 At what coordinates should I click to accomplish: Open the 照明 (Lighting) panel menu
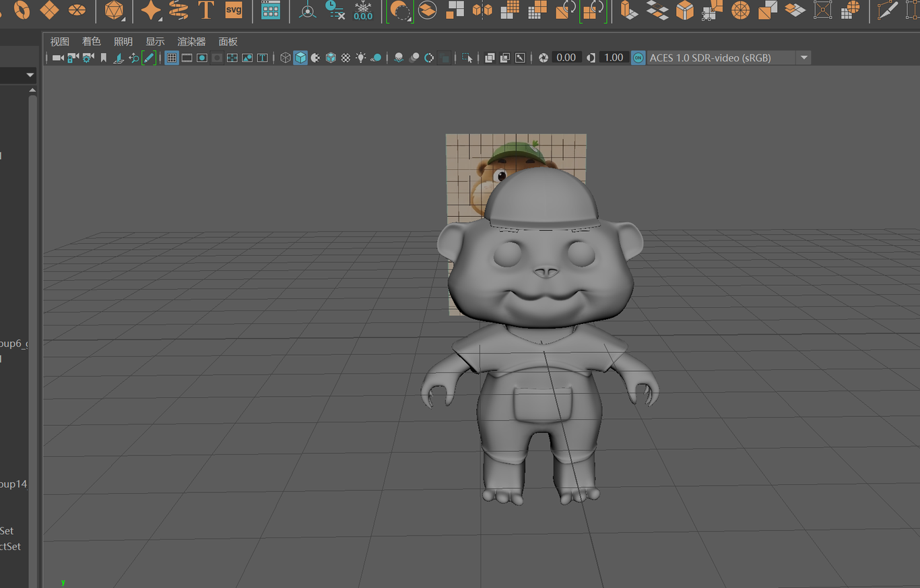tap(123, 42)
